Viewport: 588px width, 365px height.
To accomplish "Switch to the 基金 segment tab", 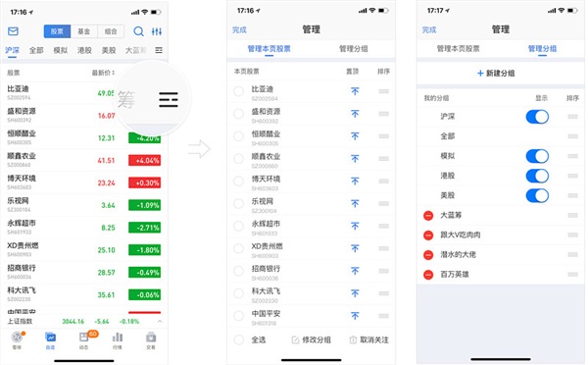I will point(83,31).
